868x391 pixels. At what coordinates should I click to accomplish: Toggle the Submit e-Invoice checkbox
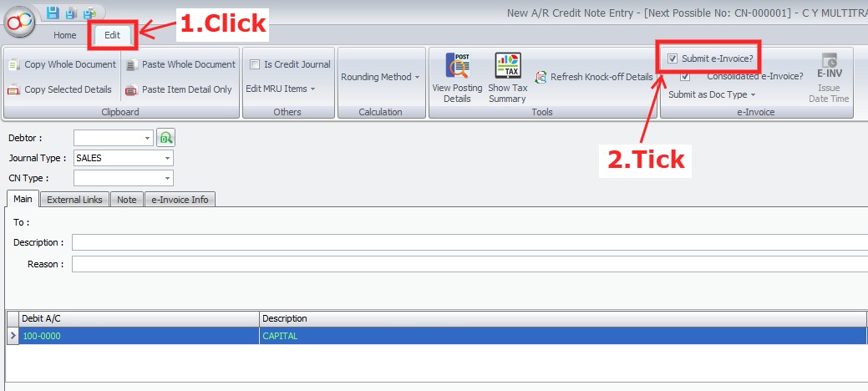coord(673,59)
